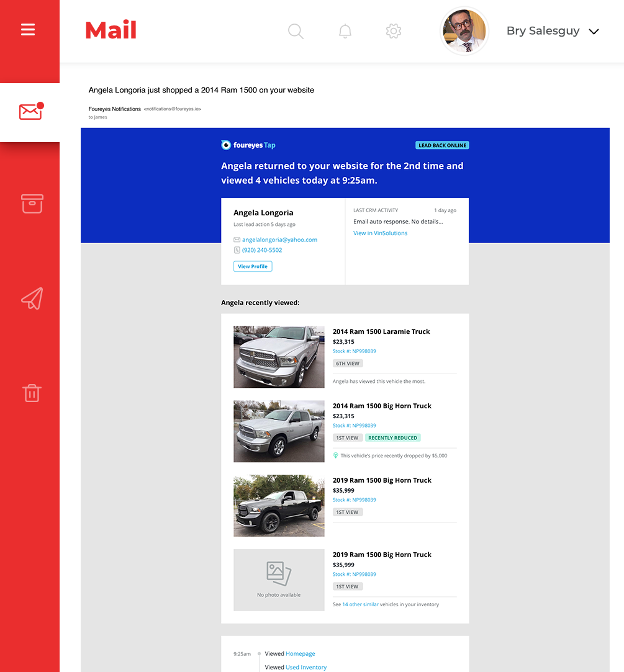This screenshot has width=624, height=672.
Task: Click stock number under Laramie Truck
Action: tap(355, 351)
